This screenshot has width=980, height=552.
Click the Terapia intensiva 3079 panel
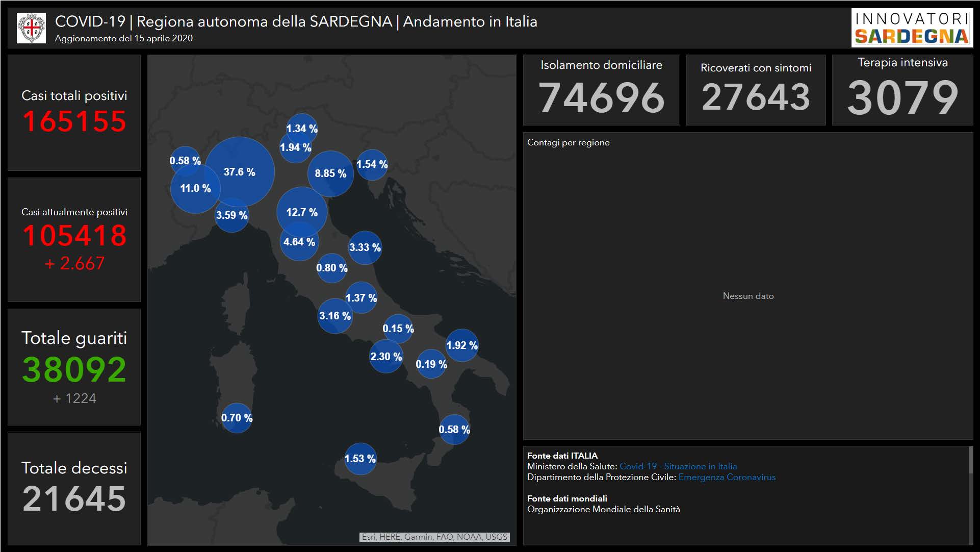[x=902, y=90]
